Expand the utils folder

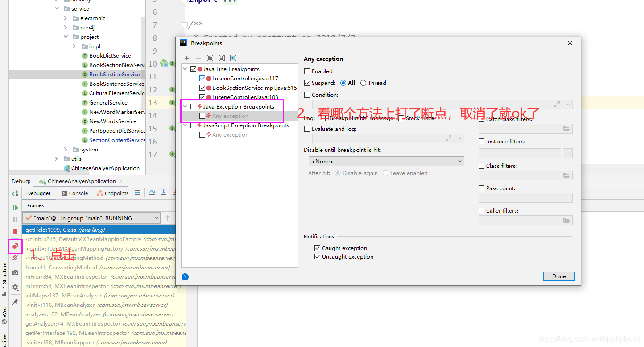point(57,159)
